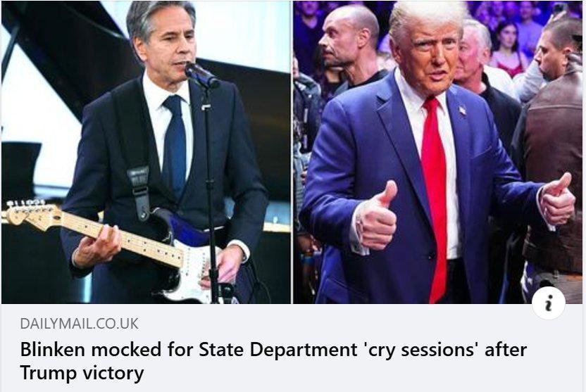The height and width of the screenshot is (392, 586).
Task: Select the left photo of the guitarist
Action: click(x=146, y=152)
